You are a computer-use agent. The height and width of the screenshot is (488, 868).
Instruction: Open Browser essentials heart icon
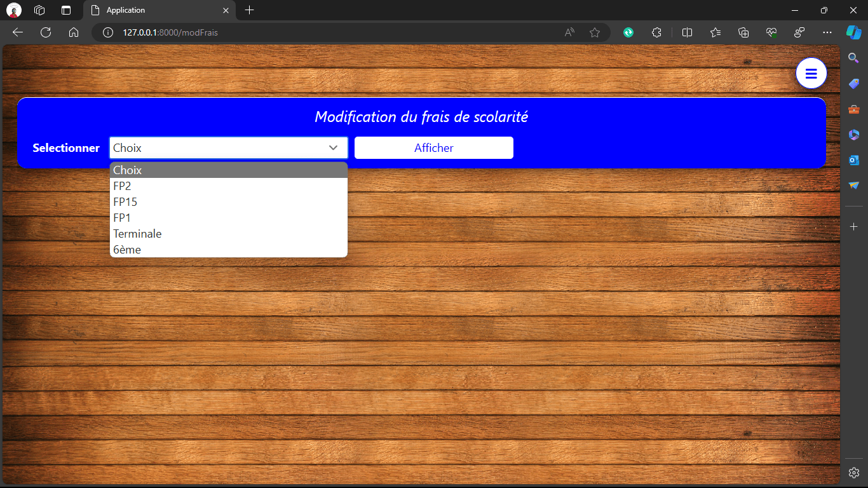(771, 32)
